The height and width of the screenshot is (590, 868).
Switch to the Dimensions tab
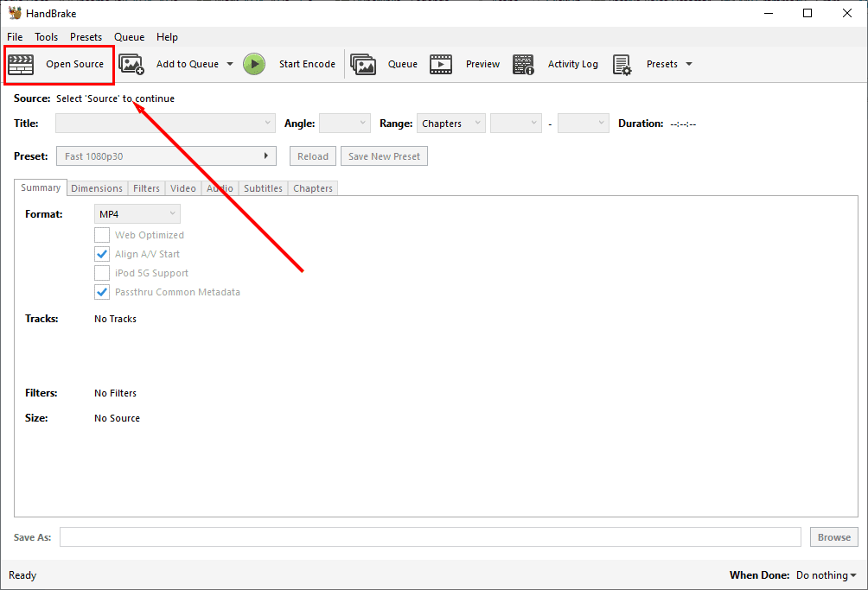(x=97, y=188)
